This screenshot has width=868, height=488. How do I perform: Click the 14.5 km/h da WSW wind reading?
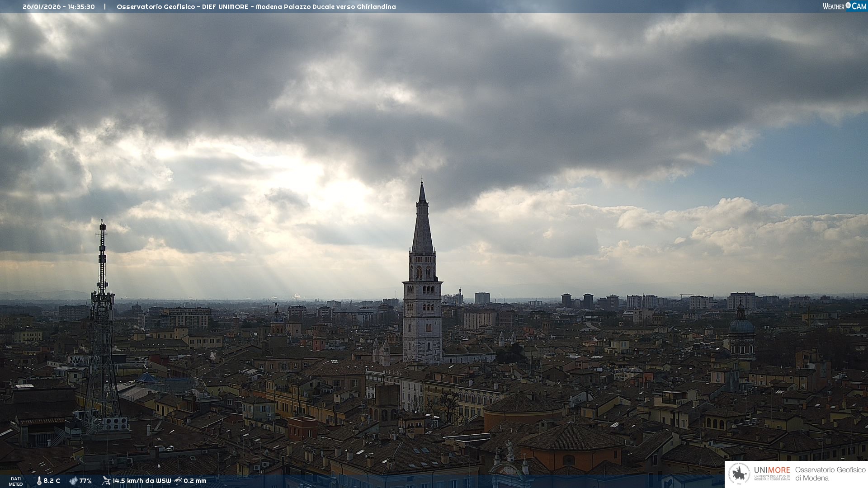click(142, 481)
